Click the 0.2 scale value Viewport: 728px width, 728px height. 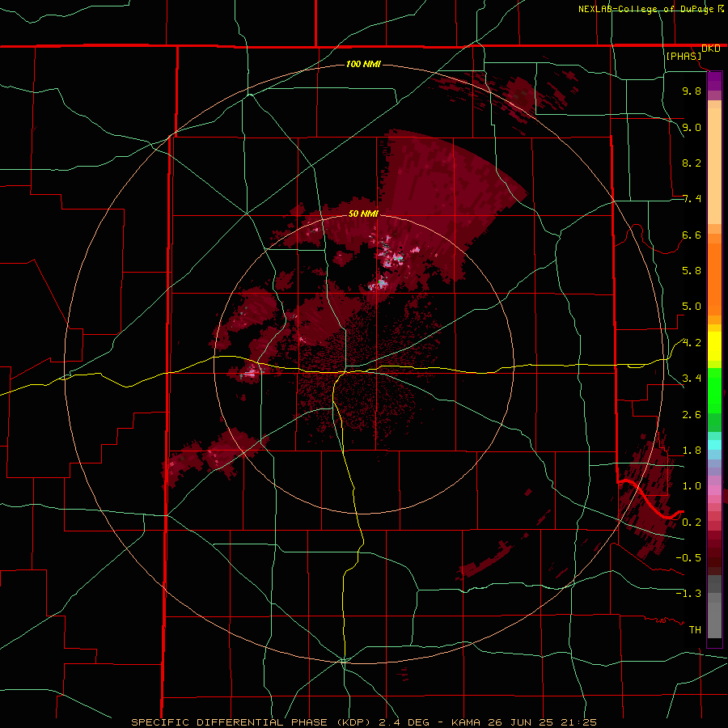click(x=692, y=523)
